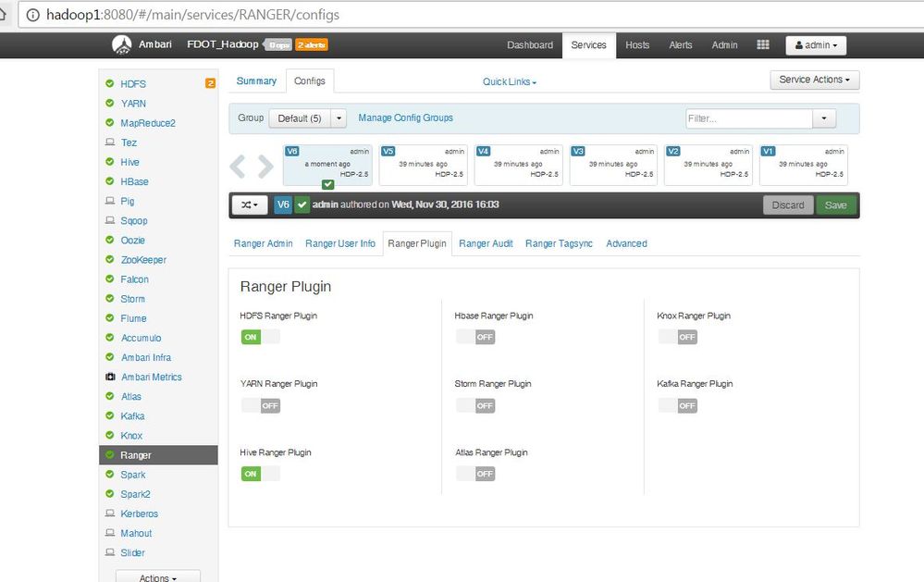Toggle the Hive Ranger Plugin switch

[261, 474]
